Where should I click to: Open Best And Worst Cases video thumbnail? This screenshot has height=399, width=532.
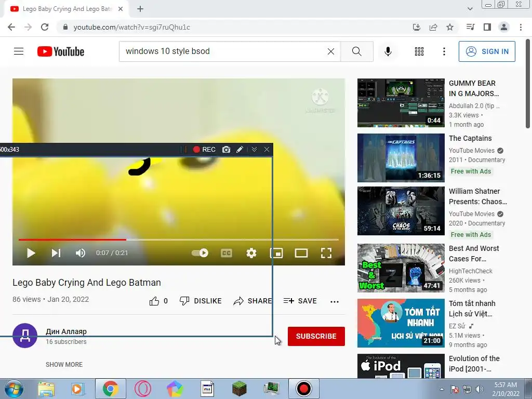coord(401,268)
